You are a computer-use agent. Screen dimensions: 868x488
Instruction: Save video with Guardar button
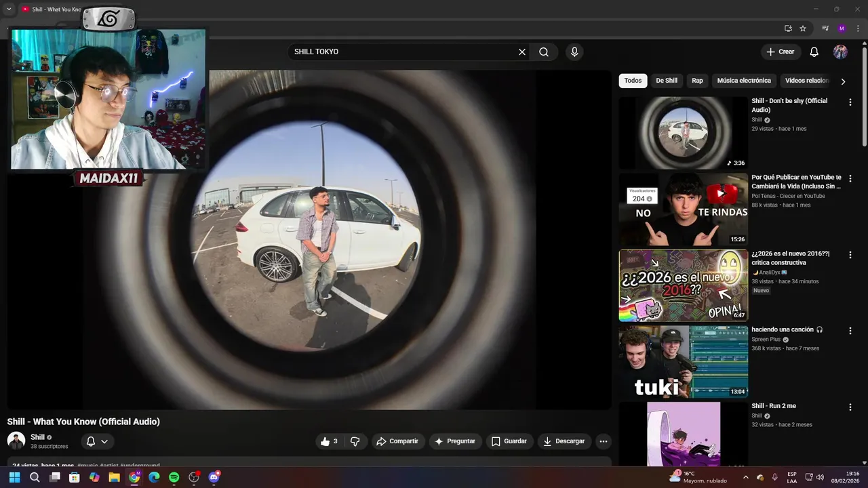coord(509,441)
